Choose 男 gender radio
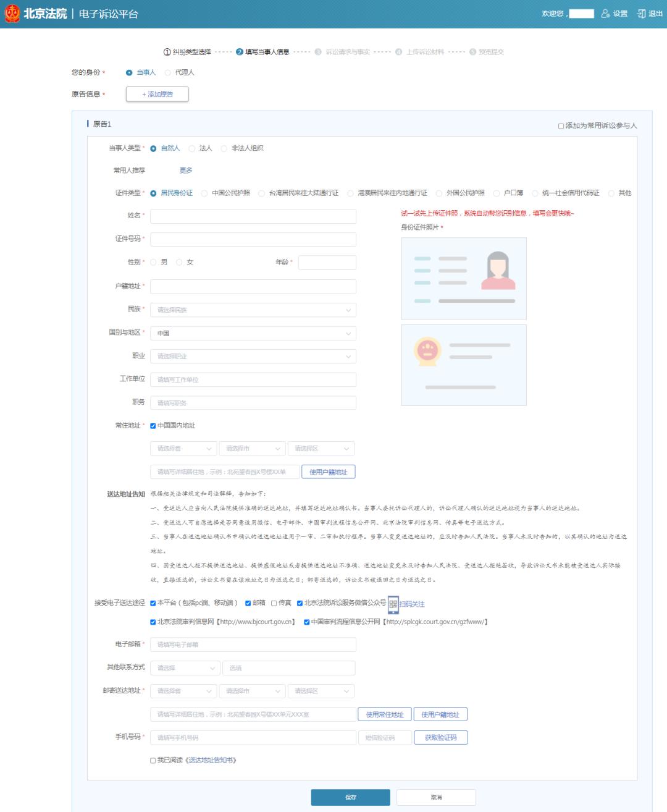This screenshot has width=667, height=812. pyautogui.click(x=153, y=262)
